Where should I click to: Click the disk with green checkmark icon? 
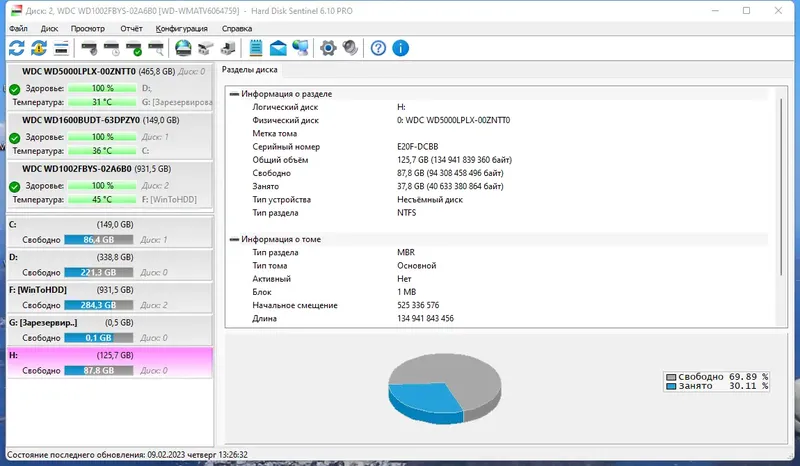pos(134,49)
